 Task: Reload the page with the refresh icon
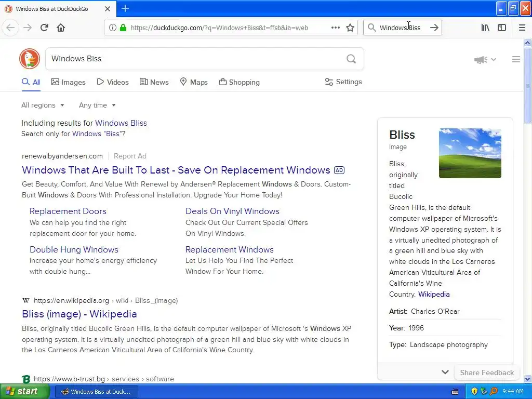tap(44, 28)
